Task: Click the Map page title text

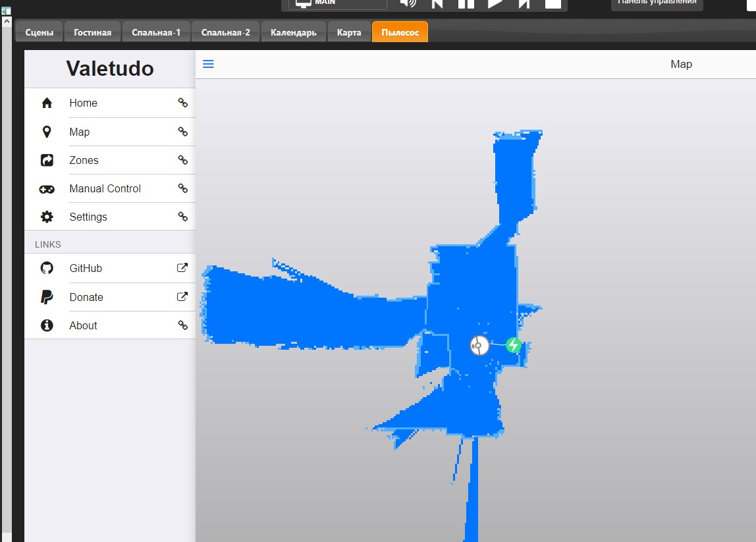Action: point(682,64)
